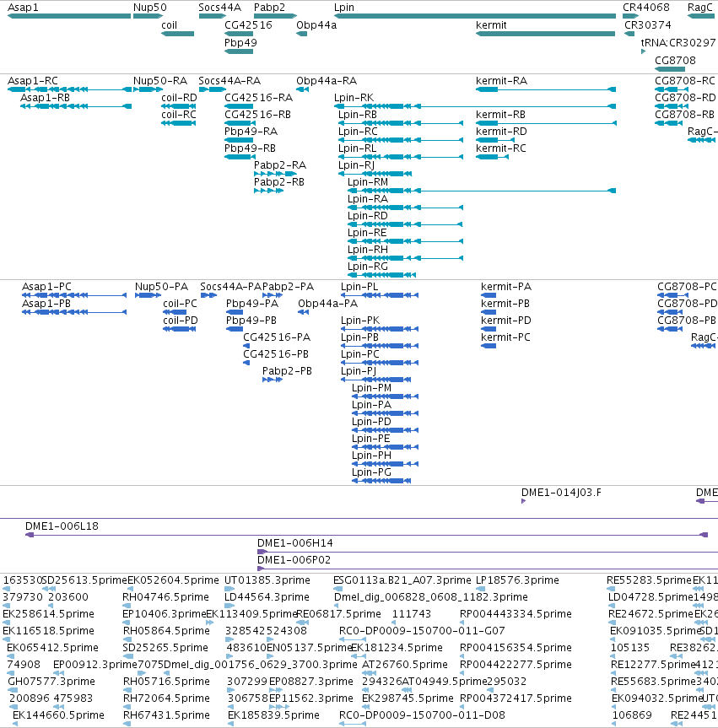Select the kermit gene label
This screenshot has width=718, height=728.
(x=491, y=25)
